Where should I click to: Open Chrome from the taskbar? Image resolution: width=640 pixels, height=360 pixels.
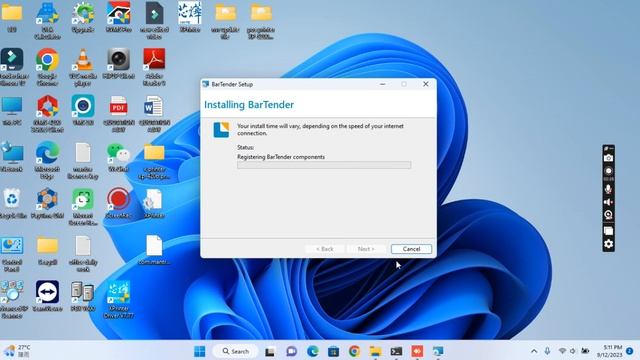(354, 351)
